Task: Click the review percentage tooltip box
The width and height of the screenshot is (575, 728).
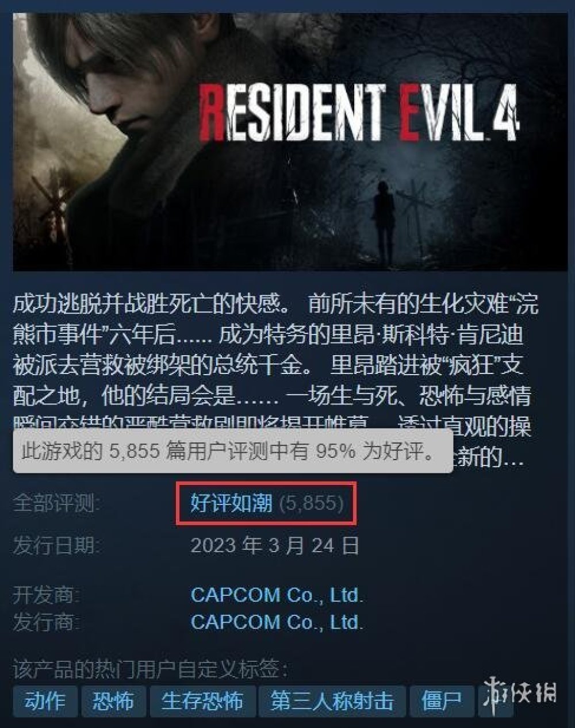Action: [x=232, y=451]
